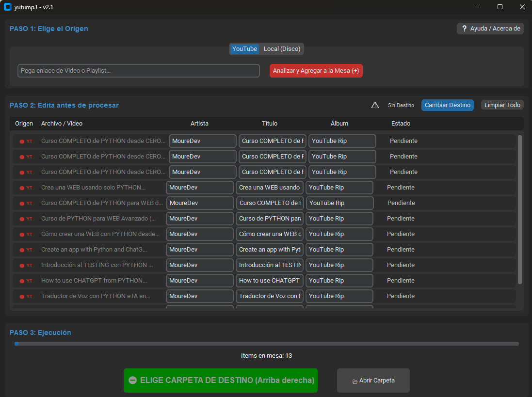
Task: Click the warning triangle icon next to Sin Destino
Action: [x=375, y=105]
